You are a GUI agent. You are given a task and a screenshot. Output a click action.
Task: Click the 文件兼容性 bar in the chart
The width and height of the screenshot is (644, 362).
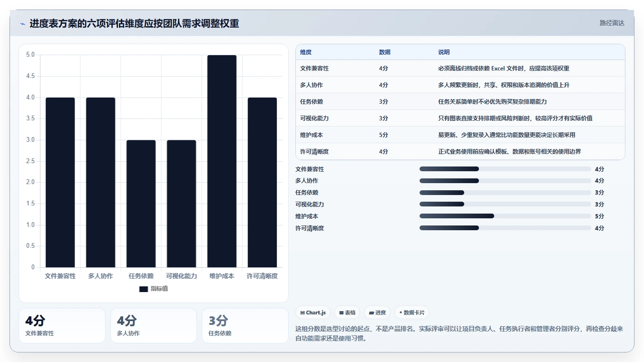pos(60,182)
